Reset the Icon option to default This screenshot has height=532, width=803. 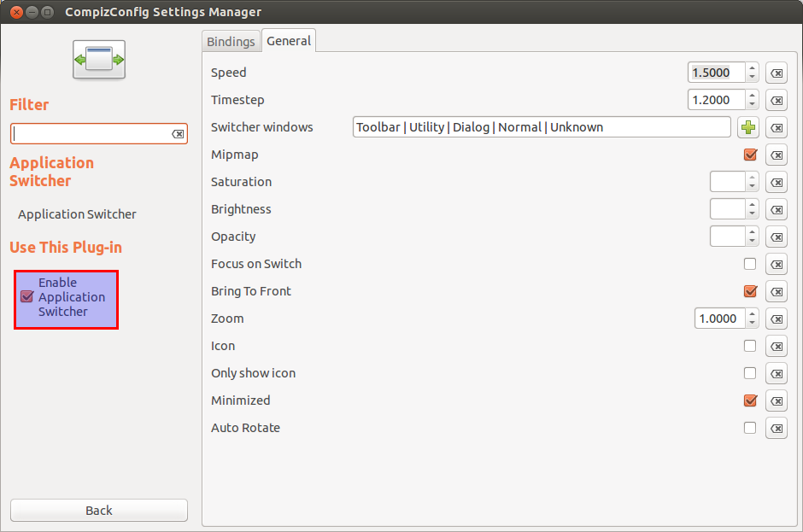(x=777, y=347)
